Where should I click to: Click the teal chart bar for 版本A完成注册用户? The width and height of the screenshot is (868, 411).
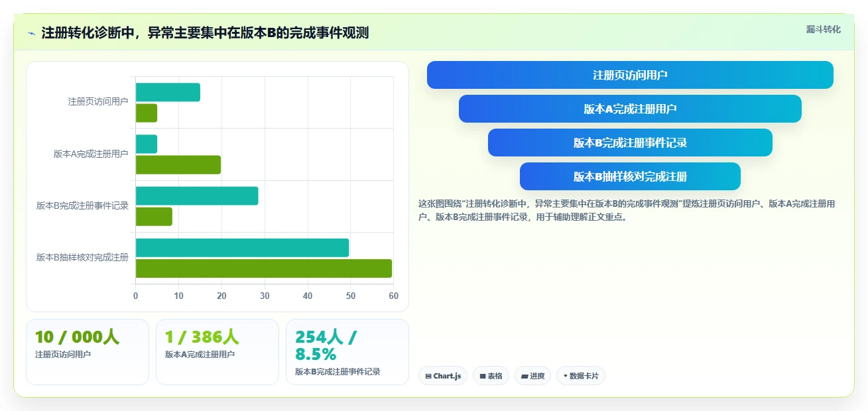(147, 144)
